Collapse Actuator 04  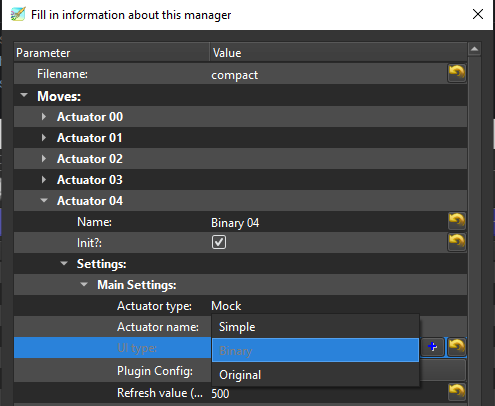pyautogui.click(x=44, y=200)
